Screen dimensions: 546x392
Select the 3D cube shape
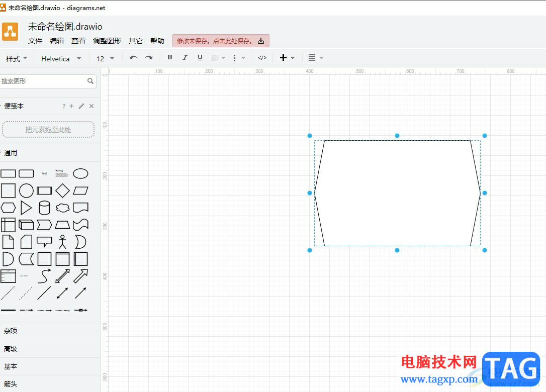pos(26,225)
